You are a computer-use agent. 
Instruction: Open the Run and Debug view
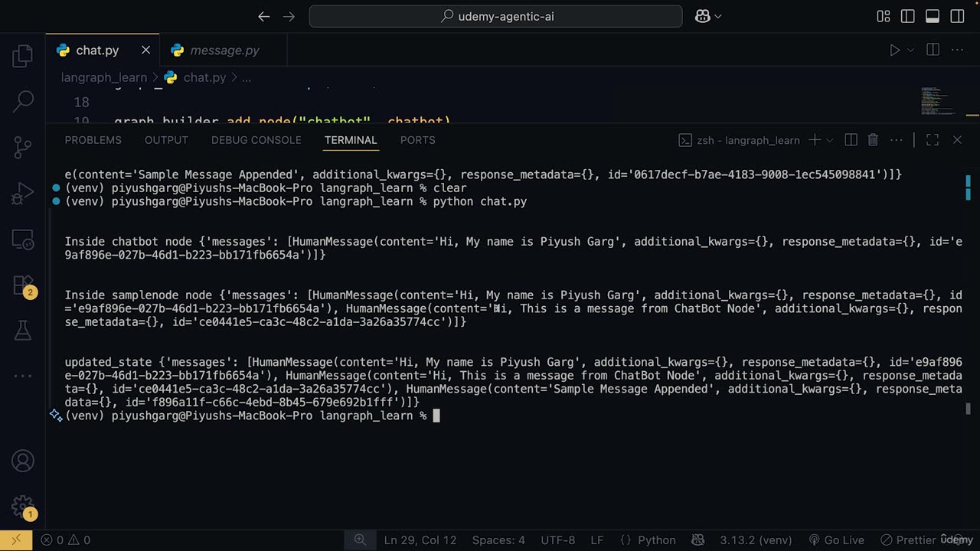tap(23, 193)
